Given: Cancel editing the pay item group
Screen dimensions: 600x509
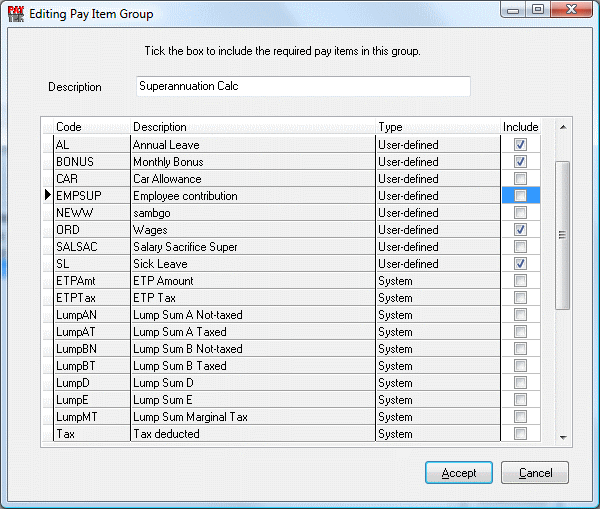Looking at the screenshot, I should (535, 473).
